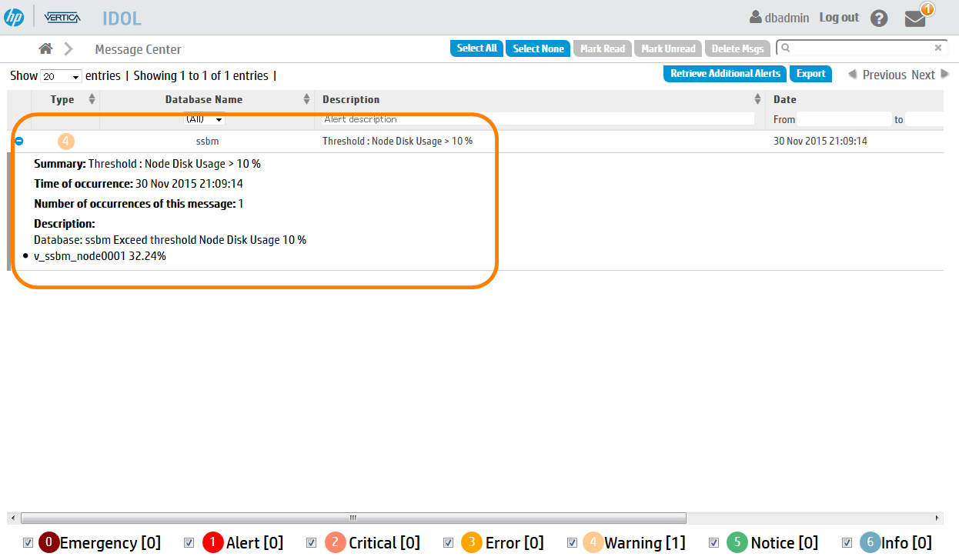
Task: Open the envelope messages icon
Action: click(915, 18)
